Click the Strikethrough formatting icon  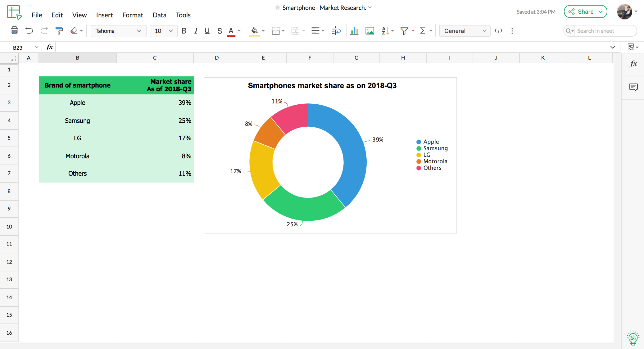click(x=219, y=30)
